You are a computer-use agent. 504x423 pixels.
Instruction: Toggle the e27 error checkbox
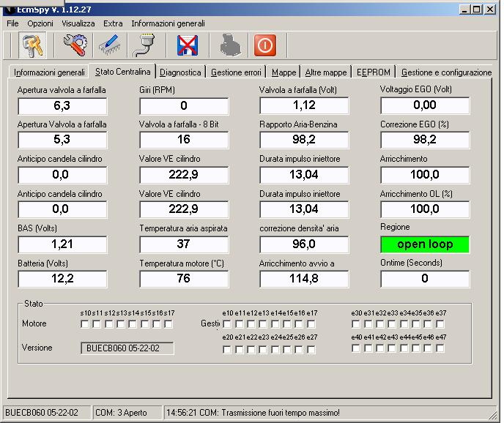pyautogui.click(x=311, y=349)
